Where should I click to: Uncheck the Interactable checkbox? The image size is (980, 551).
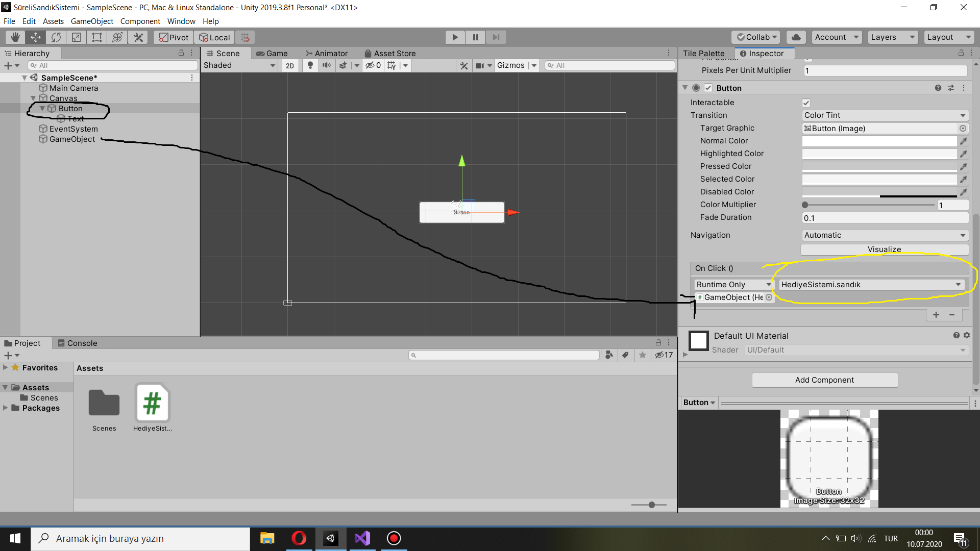coord(806,103)
